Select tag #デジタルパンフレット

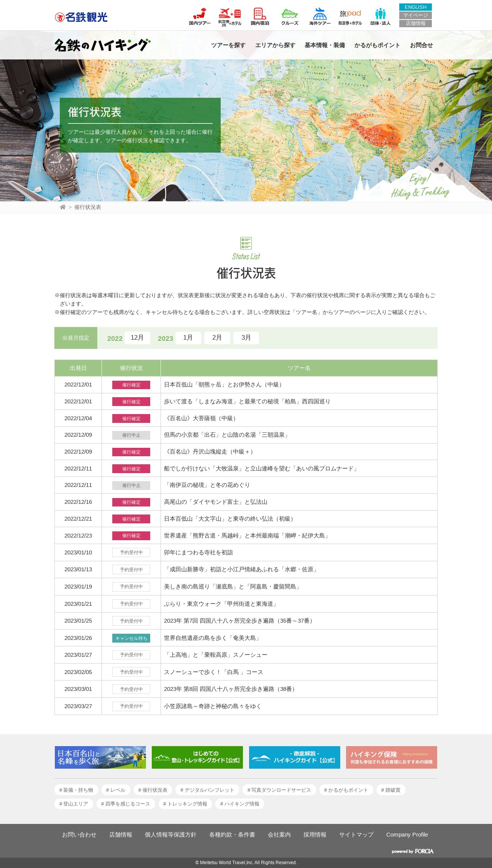pyautogui.click(x=207, y=790)
